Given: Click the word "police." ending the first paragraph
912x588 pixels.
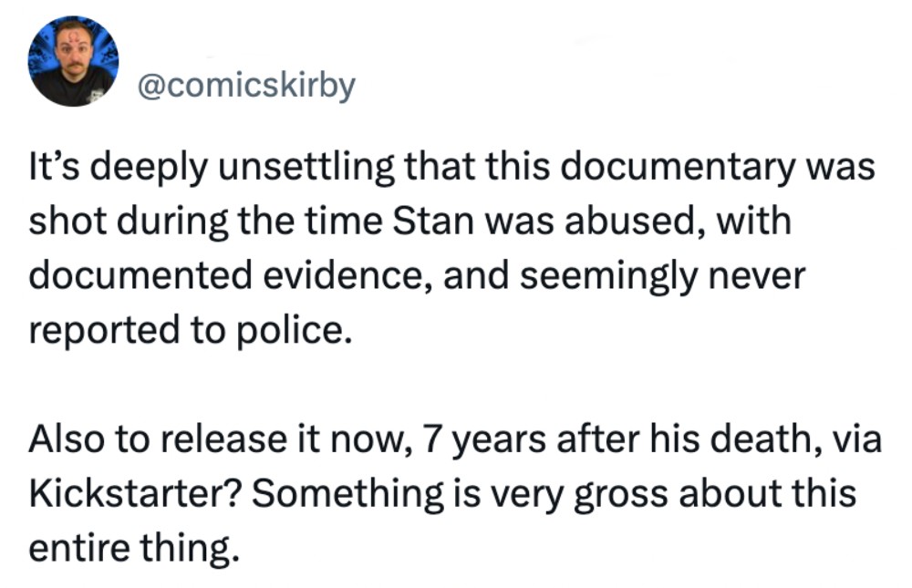Looking at the screenshot, I should (295, 331).
